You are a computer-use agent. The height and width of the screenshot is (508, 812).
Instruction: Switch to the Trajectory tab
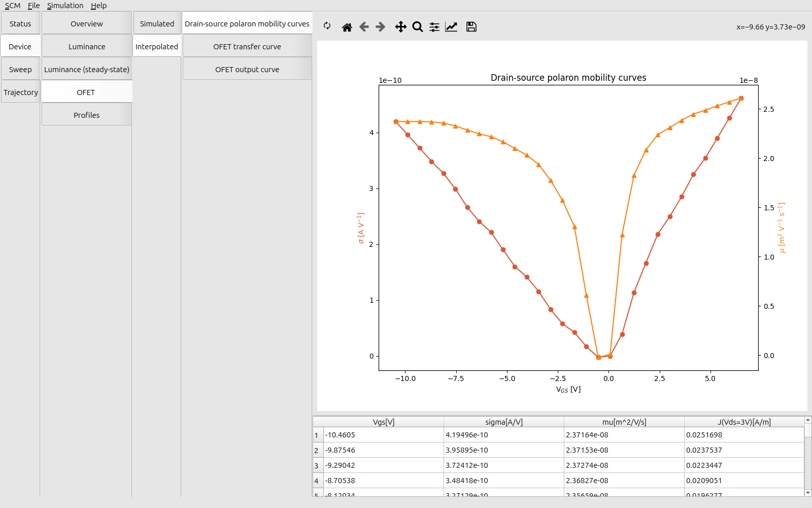click(21, 92)
